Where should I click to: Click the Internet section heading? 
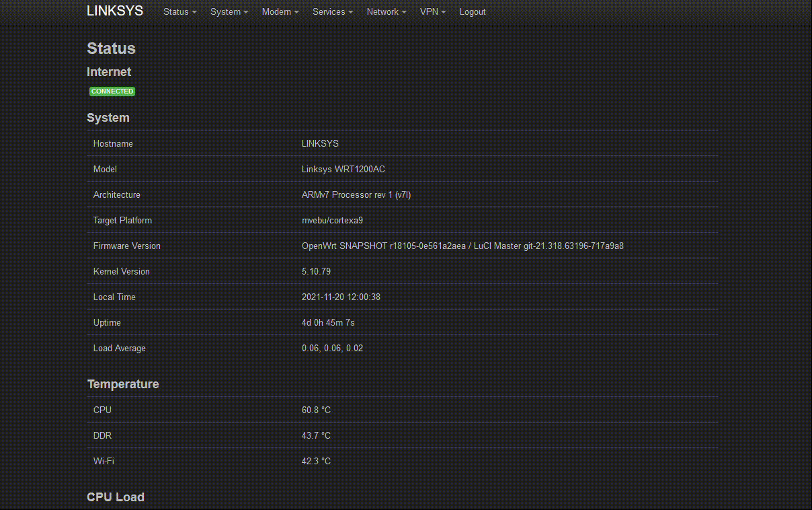109,72
